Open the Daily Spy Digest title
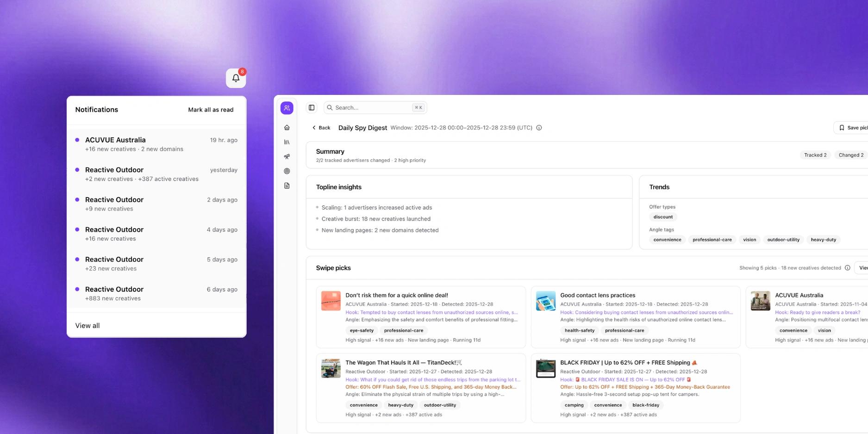The image size is (868, 434). [362, 128]
